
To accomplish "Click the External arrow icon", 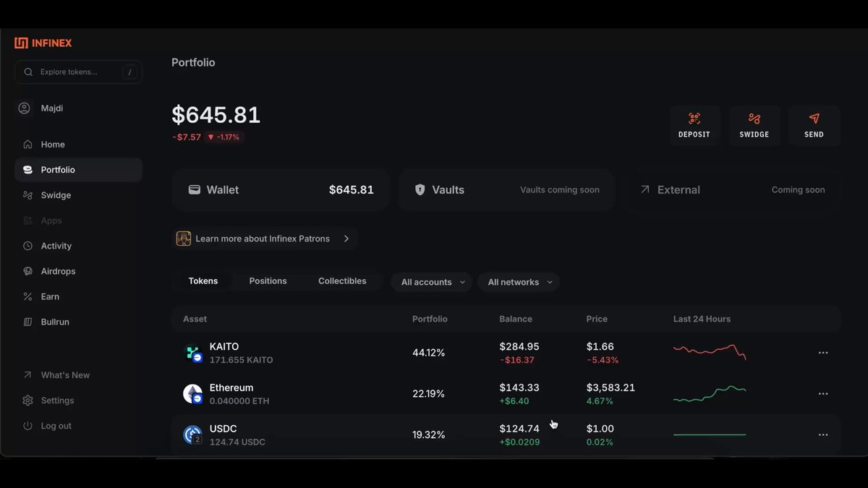I will coord(644,189).
